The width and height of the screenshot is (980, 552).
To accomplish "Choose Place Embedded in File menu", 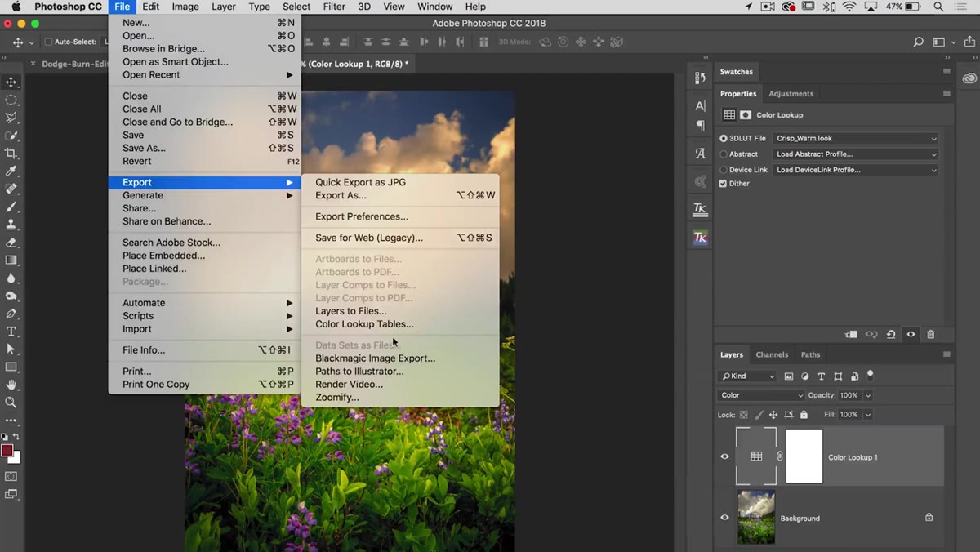I will click(163, 256).
